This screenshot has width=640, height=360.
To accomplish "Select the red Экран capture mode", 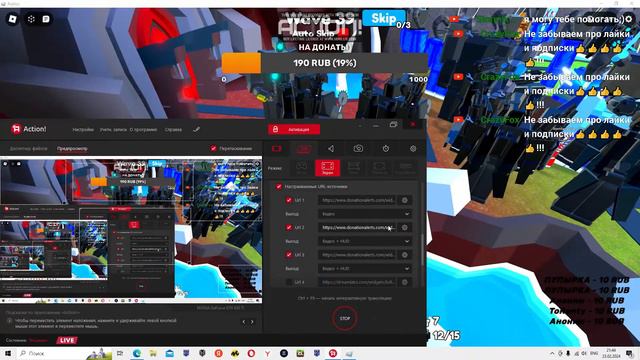I will [327, 168].
